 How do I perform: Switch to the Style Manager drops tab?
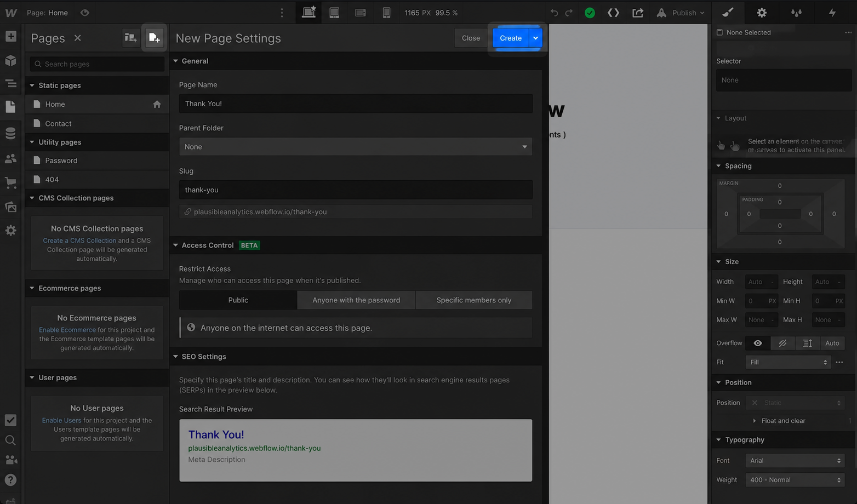tap(796, 13)
